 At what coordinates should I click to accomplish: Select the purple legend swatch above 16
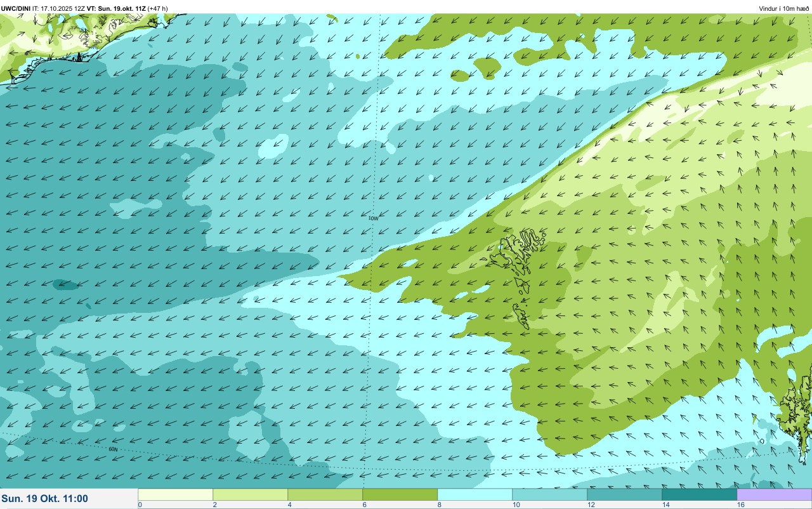tap(774, 494)
